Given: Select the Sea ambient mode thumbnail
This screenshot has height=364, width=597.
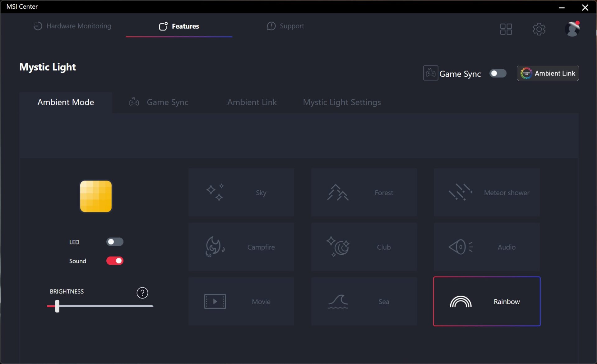Looking at the screenshot, I should (x=364, y=301).
